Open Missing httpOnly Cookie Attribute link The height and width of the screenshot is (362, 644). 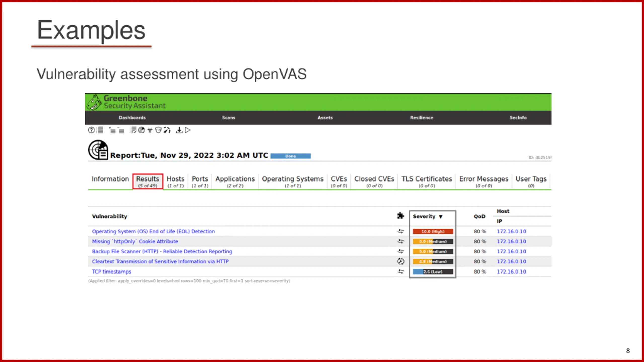[135, 241]
